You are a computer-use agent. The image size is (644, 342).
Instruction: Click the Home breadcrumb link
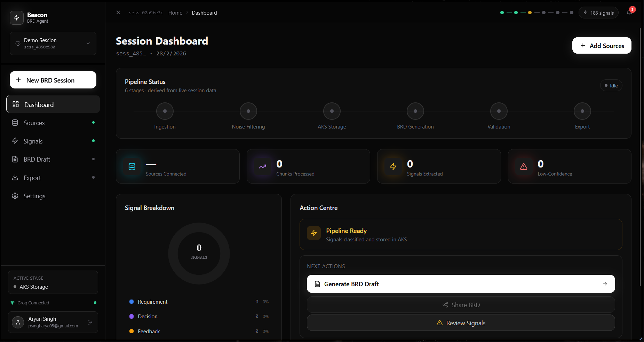pos(175,13)
